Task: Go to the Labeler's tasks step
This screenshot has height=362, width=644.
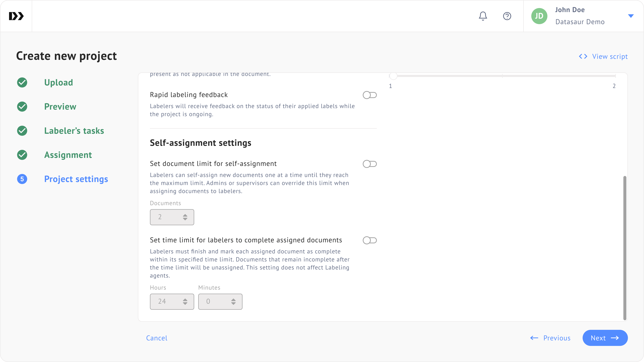Action: click(x=74, y=131)
